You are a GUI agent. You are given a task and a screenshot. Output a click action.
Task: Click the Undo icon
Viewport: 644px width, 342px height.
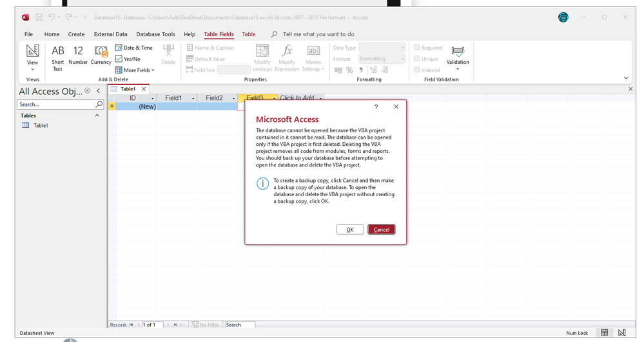coord(52,17)
